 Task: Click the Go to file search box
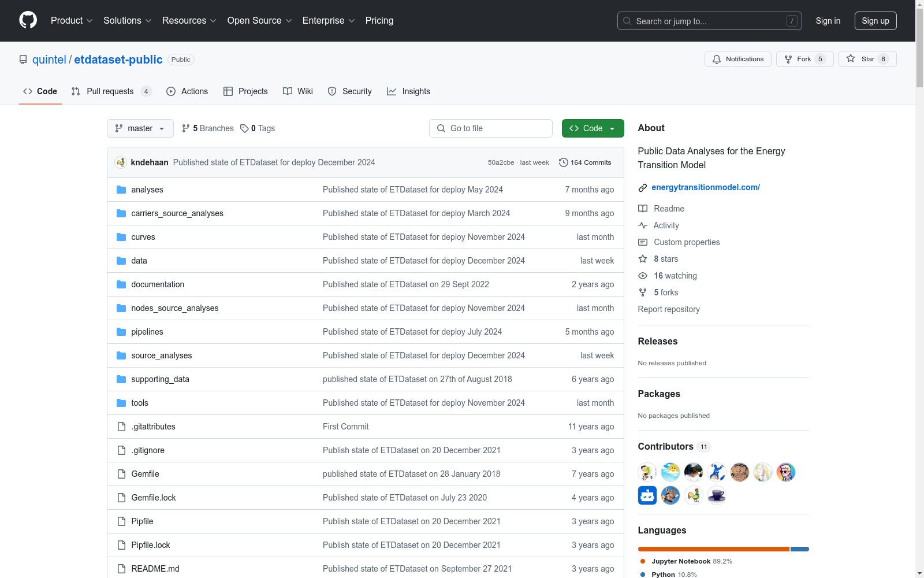(x=491, y=128)
